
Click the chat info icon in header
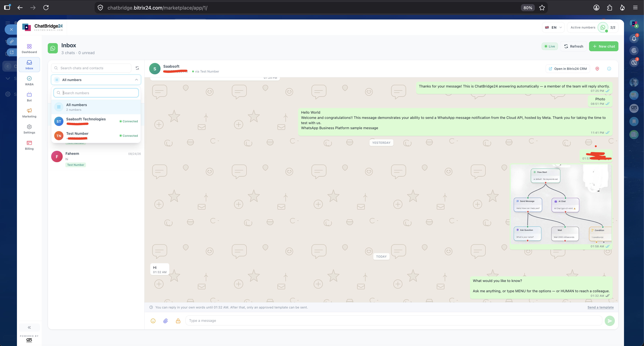(609, 69)
